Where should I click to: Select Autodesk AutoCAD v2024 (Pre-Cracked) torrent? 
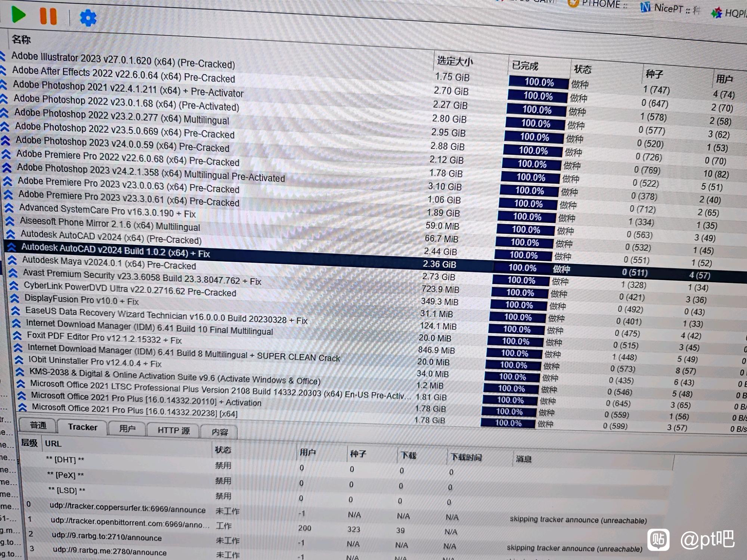click(111, 237)
